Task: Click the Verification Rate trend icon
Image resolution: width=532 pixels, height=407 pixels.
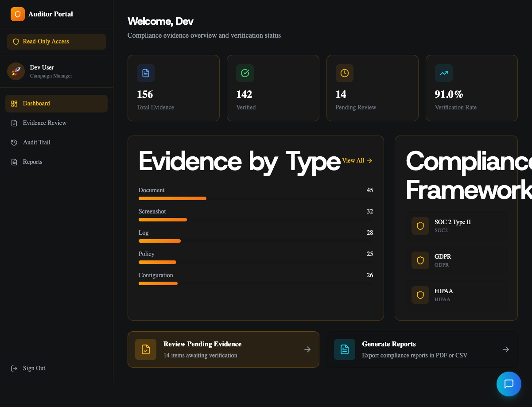Action: (x=444, y=73)
